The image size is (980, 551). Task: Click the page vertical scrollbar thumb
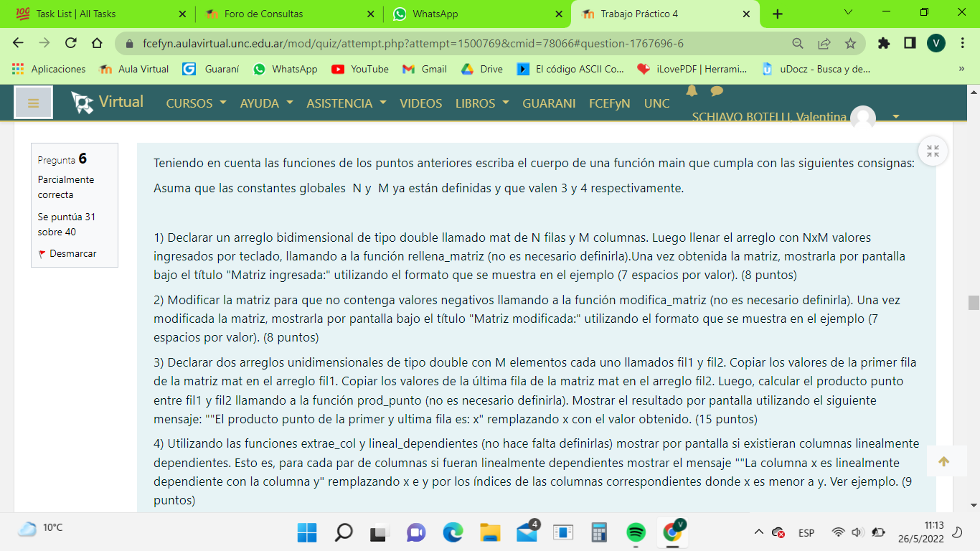pos(974,302)
